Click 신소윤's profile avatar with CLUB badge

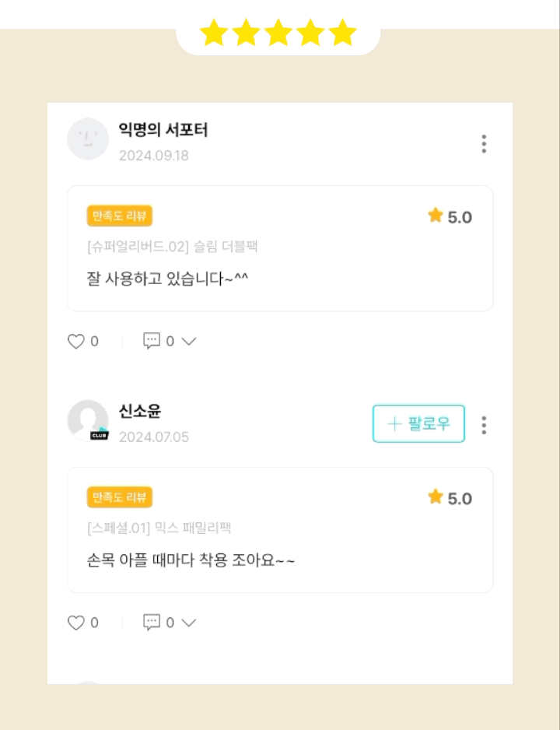(x=88, y=421)
